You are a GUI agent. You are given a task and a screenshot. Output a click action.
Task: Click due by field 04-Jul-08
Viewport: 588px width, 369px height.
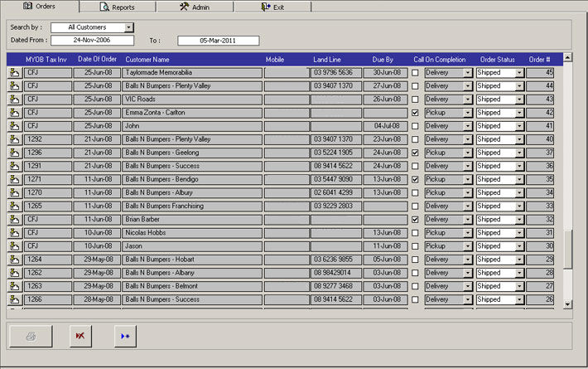385,126
